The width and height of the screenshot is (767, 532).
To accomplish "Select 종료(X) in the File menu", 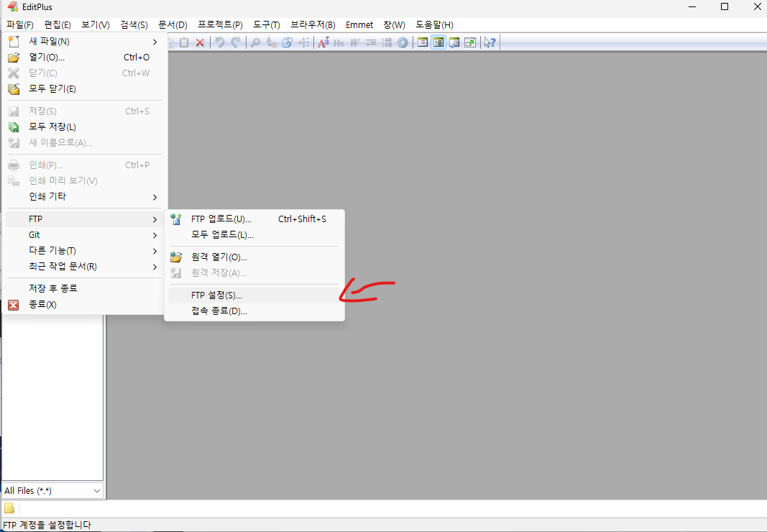I will coord(83,304).
